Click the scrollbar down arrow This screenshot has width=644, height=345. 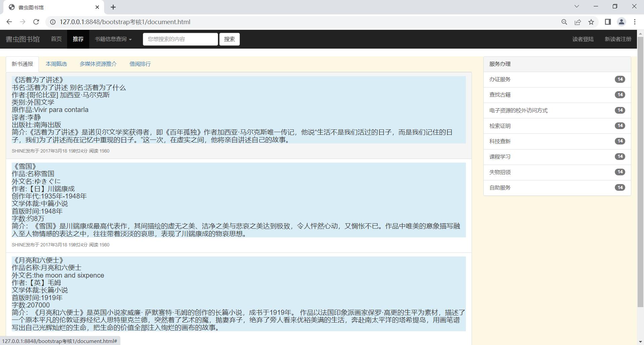(x=640, y=342)
